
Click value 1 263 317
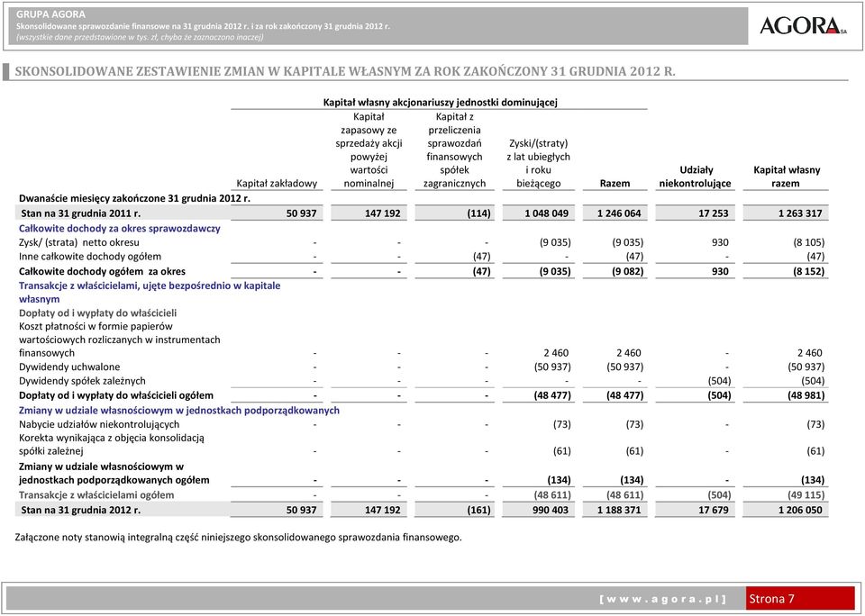click(800, 213)
